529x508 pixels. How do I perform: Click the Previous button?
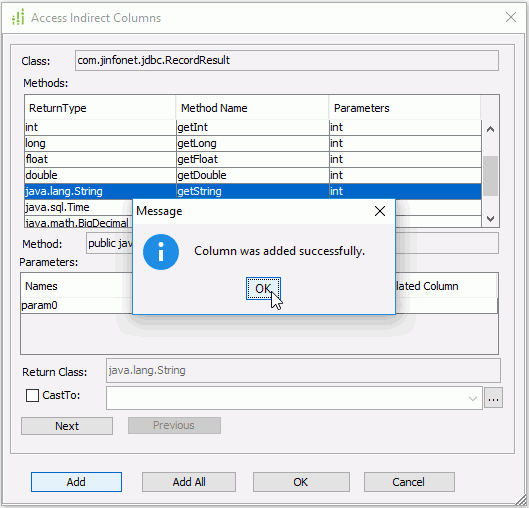[x=174, y=425]
